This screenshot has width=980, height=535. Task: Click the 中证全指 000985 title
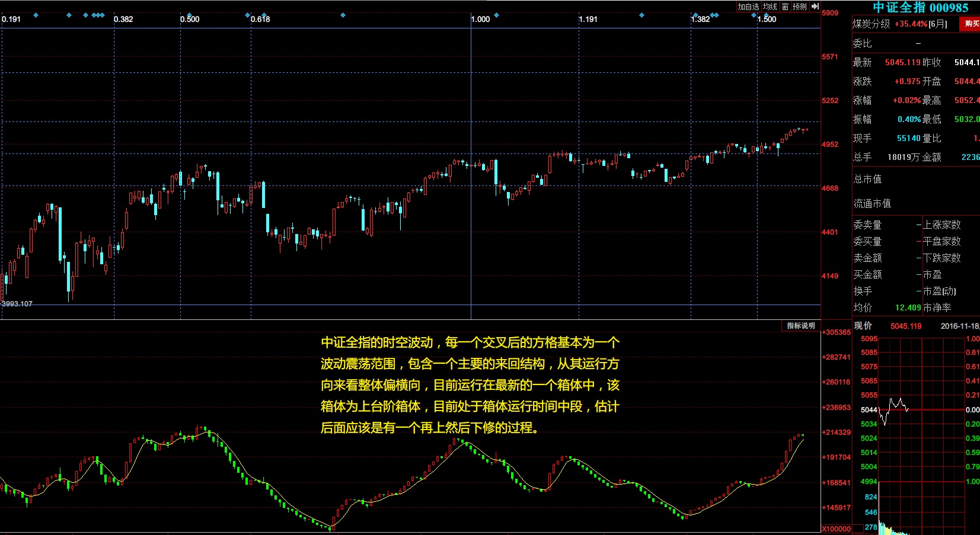coord(920,8)
